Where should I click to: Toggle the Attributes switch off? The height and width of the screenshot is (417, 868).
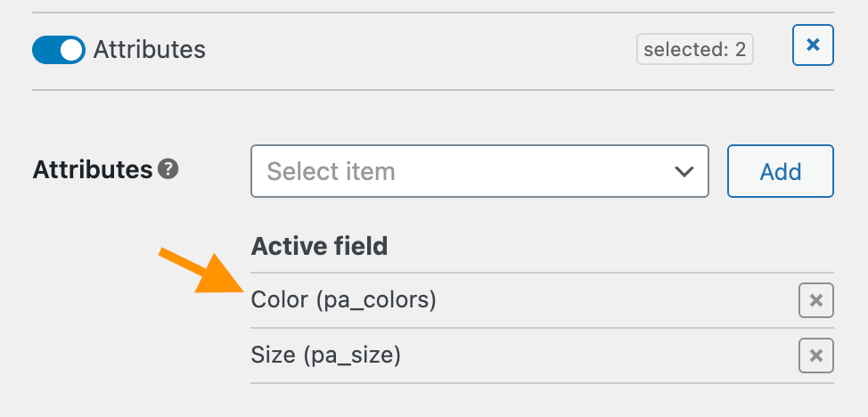(x=58, y=50)
